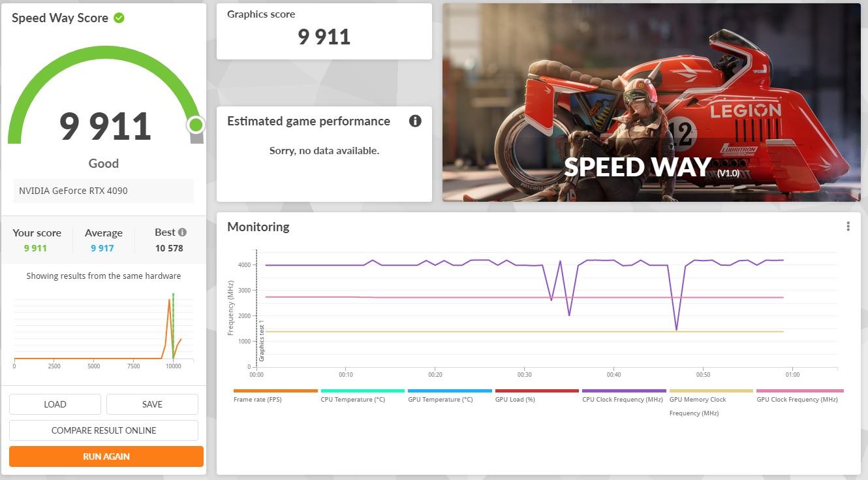Click the orange RUN AGAIN button
868x480 pixels.
106,456
